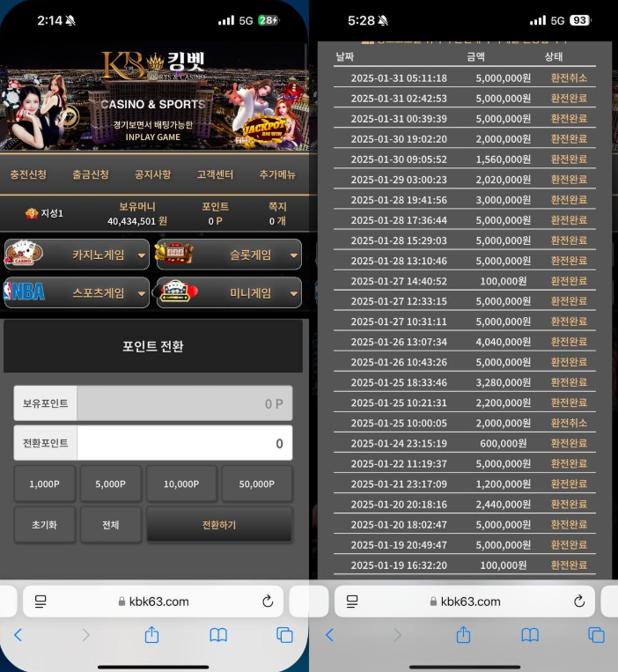Viewport: 618px width, 672px height.
Task: Tap the 10,000P amount button
Action: coord(181,484)
